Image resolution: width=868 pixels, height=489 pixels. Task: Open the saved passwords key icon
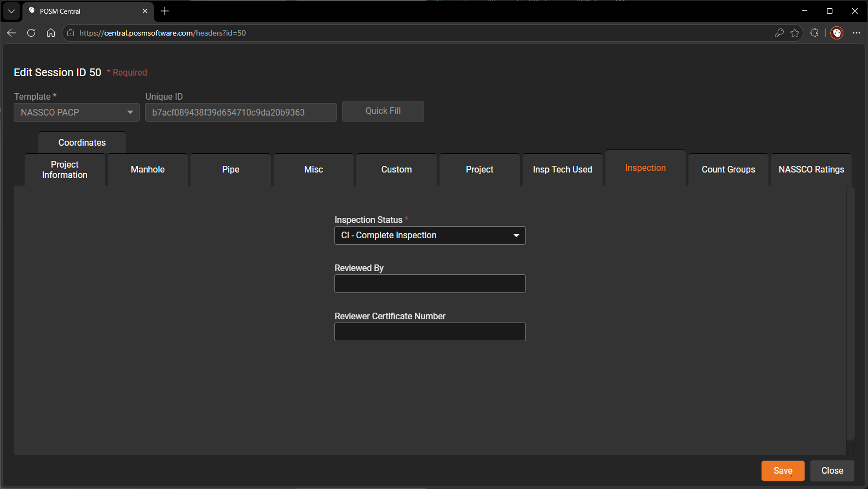tap(779, 33)
